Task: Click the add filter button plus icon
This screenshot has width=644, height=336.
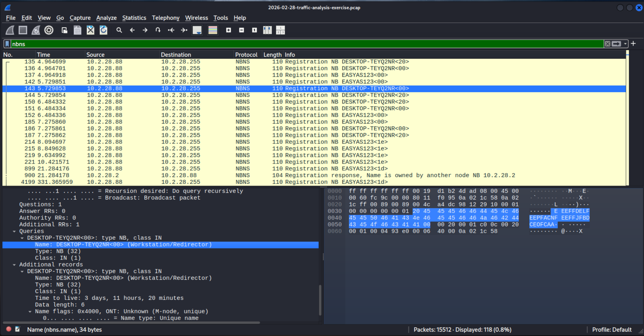Action: coord(633,44)
